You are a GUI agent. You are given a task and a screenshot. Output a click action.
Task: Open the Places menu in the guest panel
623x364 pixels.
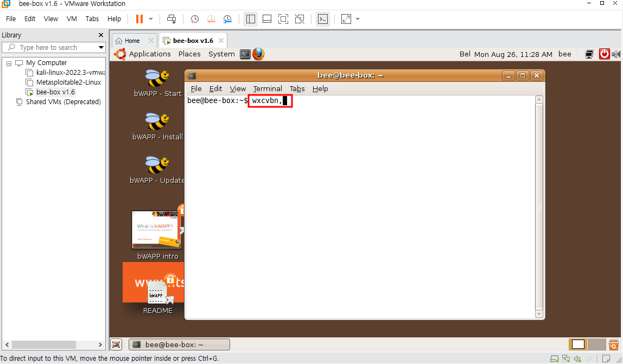pos(189,54)
